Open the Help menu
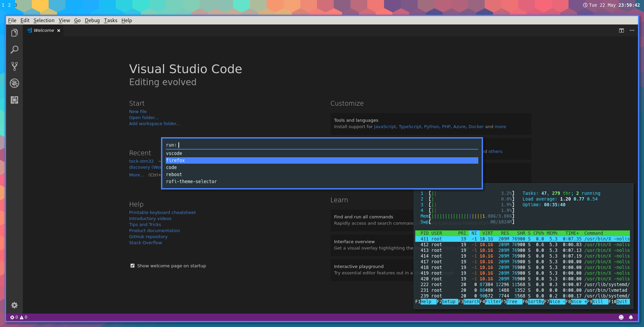Viewport: 644px width, 327px height. pyautogui.click(x=127, y=20)
